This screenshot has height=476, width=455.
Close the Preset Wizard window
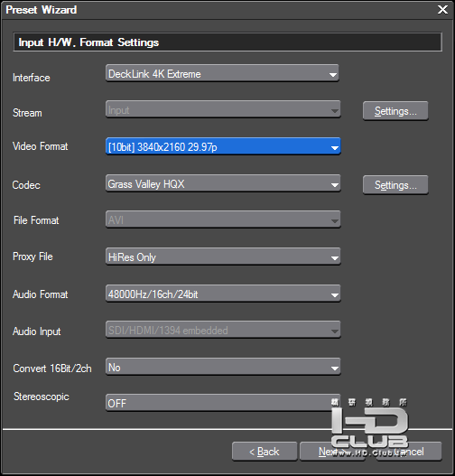(x=442, y=10)
